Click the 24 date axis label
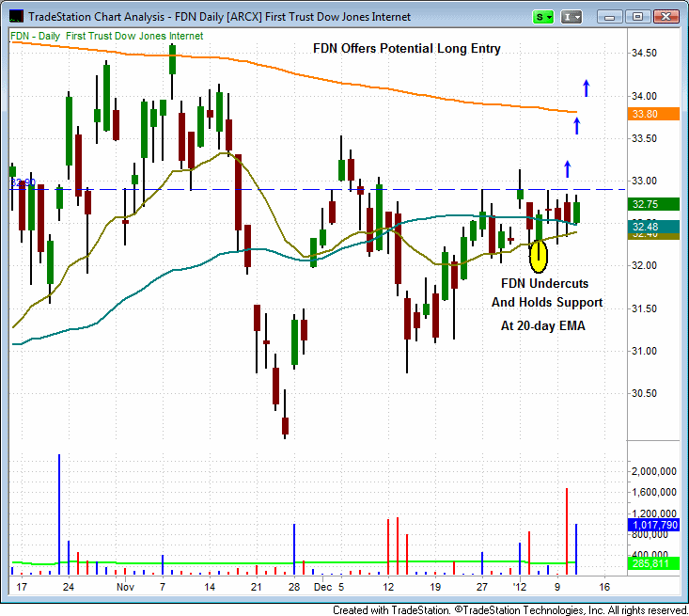The image size is (689, 616). 68,587
